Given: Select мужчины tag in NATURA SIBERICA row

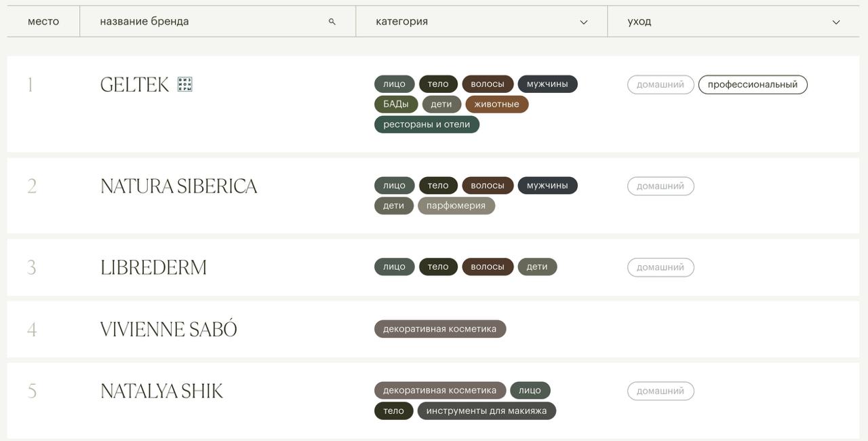Looking at the screenshot, I should tap(547, 186).
